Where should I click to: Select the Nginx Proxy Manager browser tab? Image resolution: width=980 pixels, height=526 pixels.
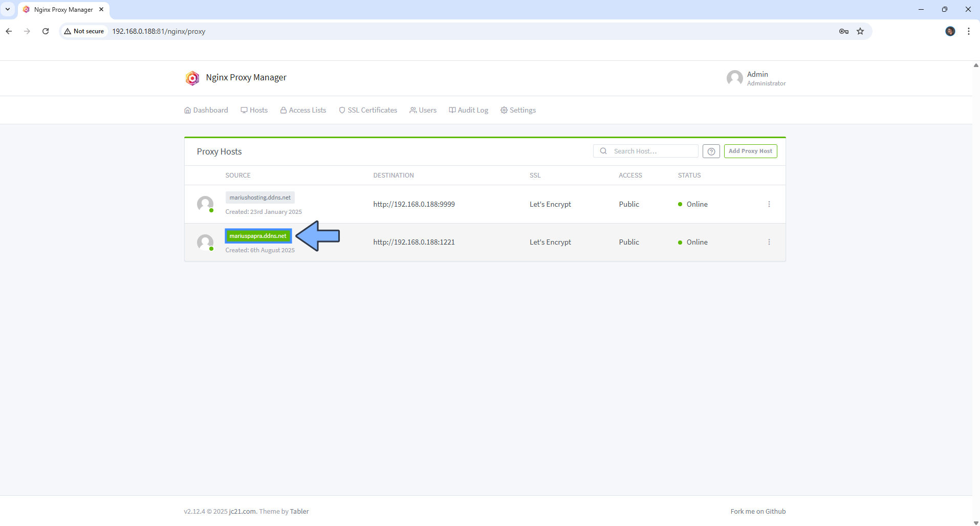[63, 10]
